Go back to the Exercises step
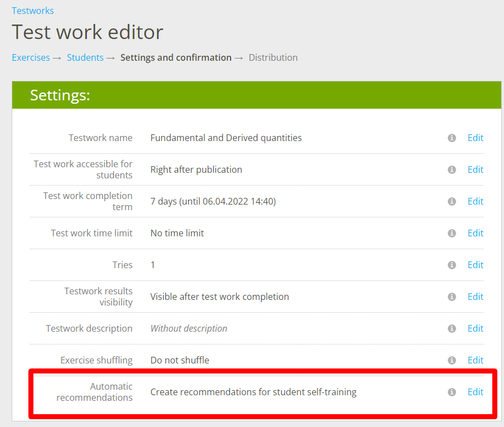The image size is (504, 427). [31, 57]
